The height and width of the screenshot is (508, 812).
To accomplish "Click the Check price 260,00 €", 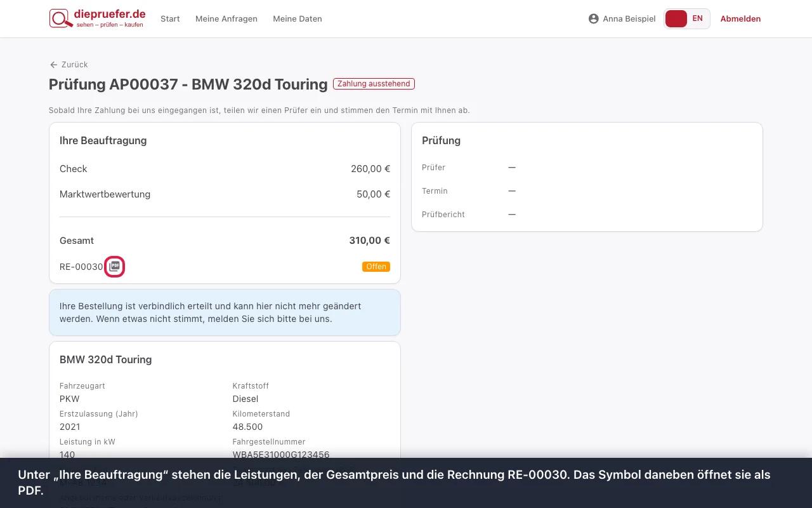I will pyautogui.click(x=370, y=169).
